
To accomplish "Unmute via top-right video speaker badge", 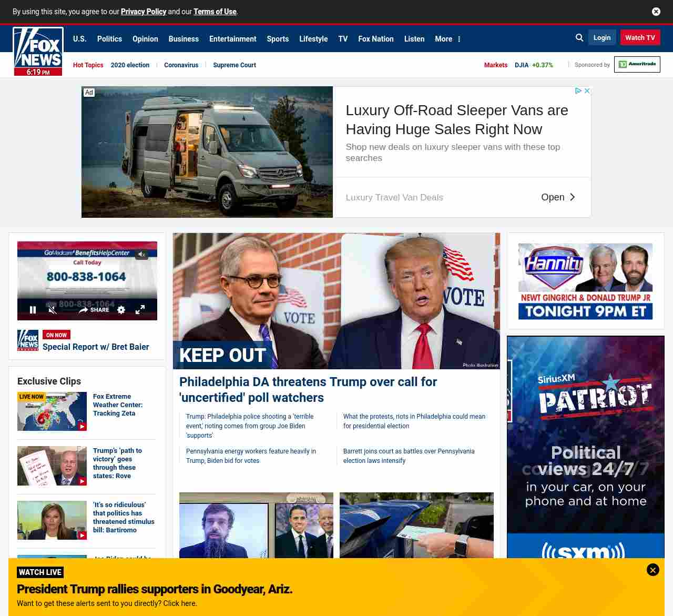I will (x=141, y=255).
